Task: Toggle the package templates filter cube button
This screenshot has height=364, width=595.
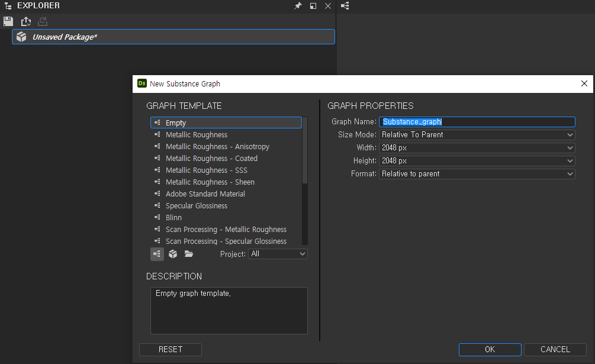Action: click(x=173, y=254)
